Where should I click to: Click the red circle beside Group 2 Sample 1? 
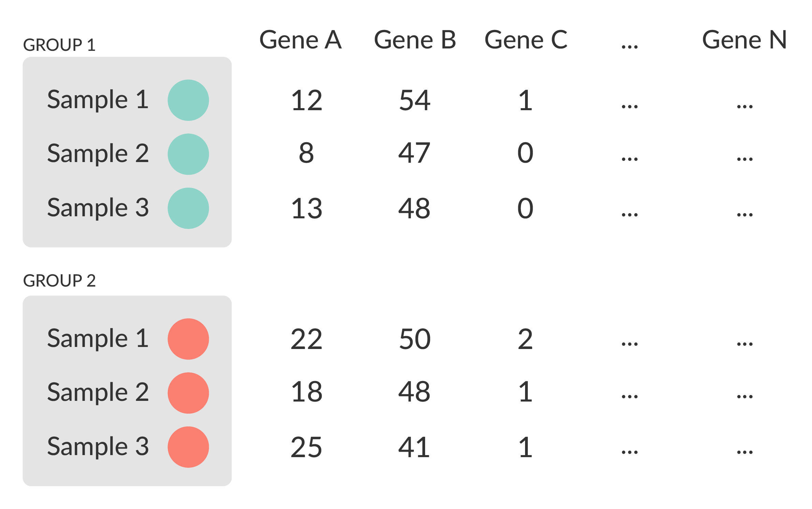click(188, 339)
